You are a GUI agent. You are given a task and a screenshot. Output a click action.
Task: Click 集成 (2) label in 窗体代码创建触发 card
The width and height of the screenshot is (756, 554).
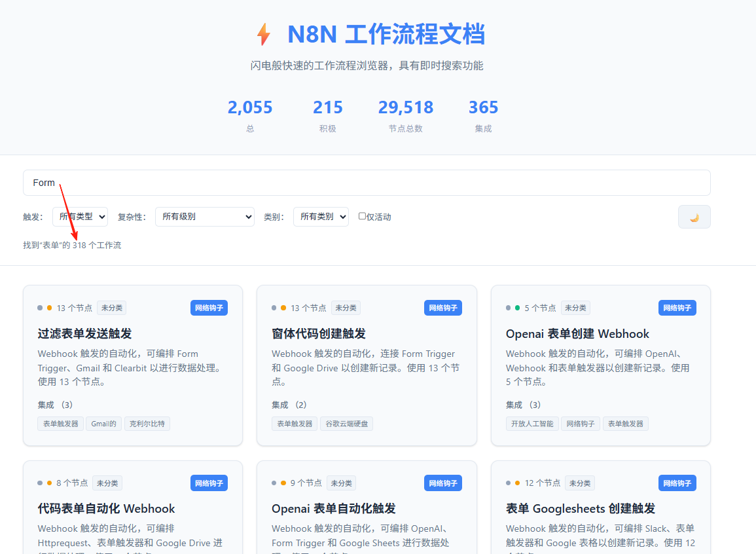[289, 405]
